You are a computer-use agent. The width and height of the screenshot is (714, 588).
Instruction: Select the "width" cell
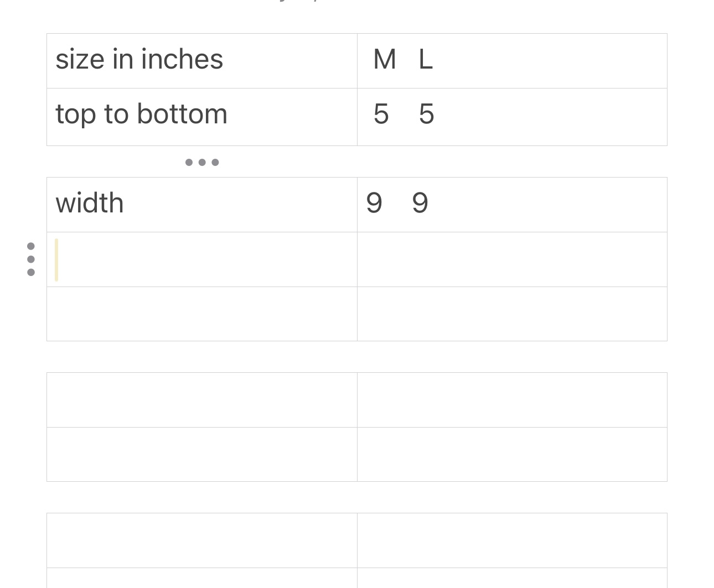tap(202, 205)
